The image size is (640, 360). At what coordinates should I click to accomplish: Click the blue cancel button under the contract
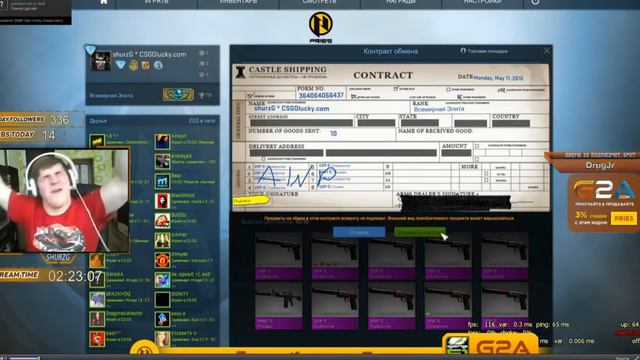click(359, 232)
